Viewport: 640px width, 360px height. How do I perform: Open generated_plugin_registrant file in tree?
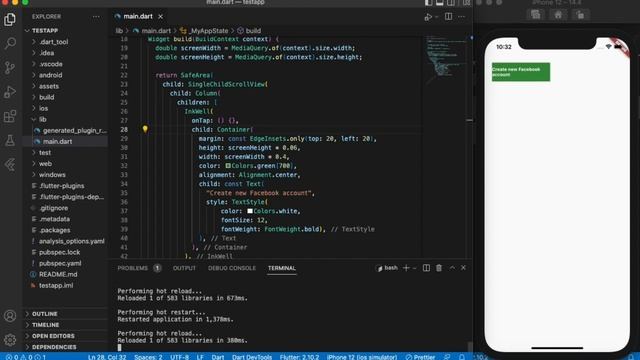click(x=75, y=130)
